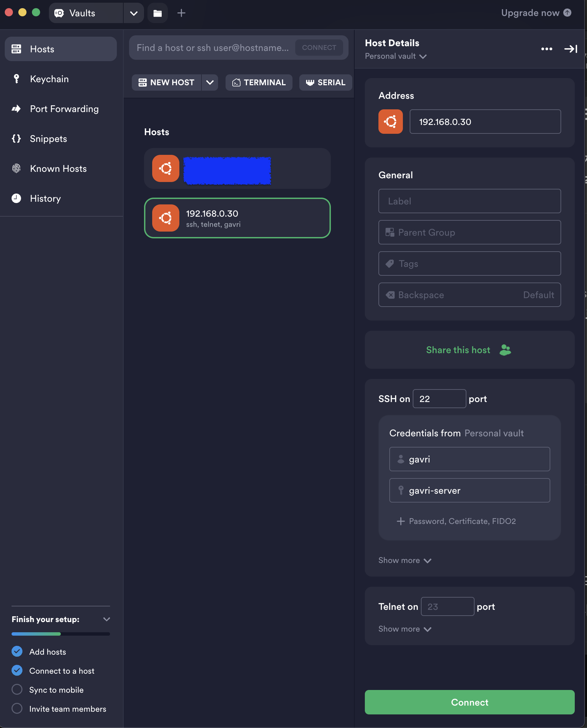Edit the username field gavri

tap(469, 459)
